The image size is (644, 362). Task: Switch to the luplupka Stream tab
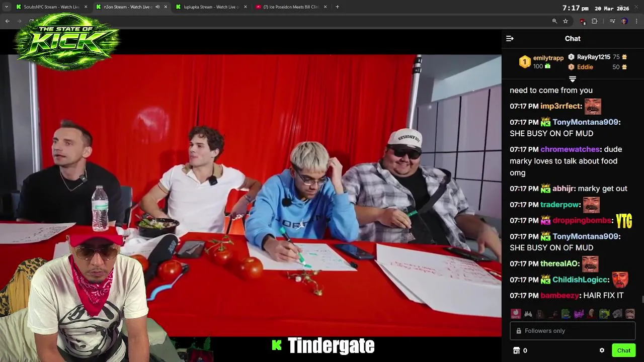[211, 7]
